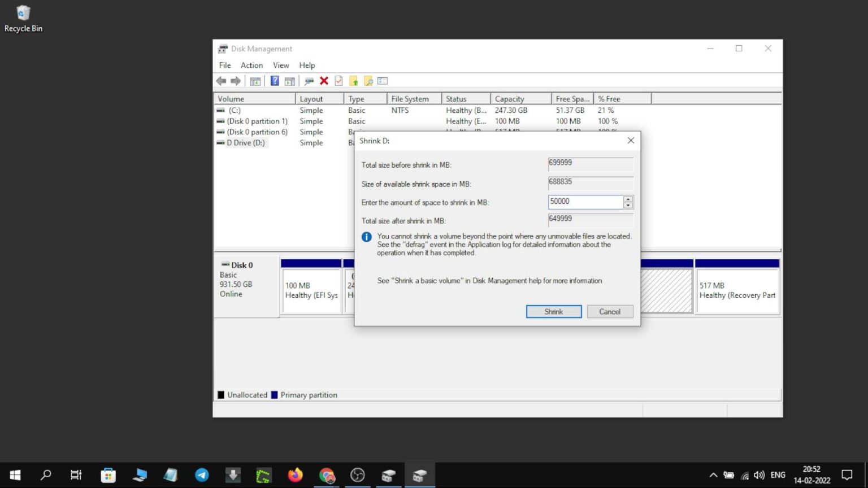Launch Firefox from the taskbar
Viewport: 868px width, 488px height.
[296, 475]
